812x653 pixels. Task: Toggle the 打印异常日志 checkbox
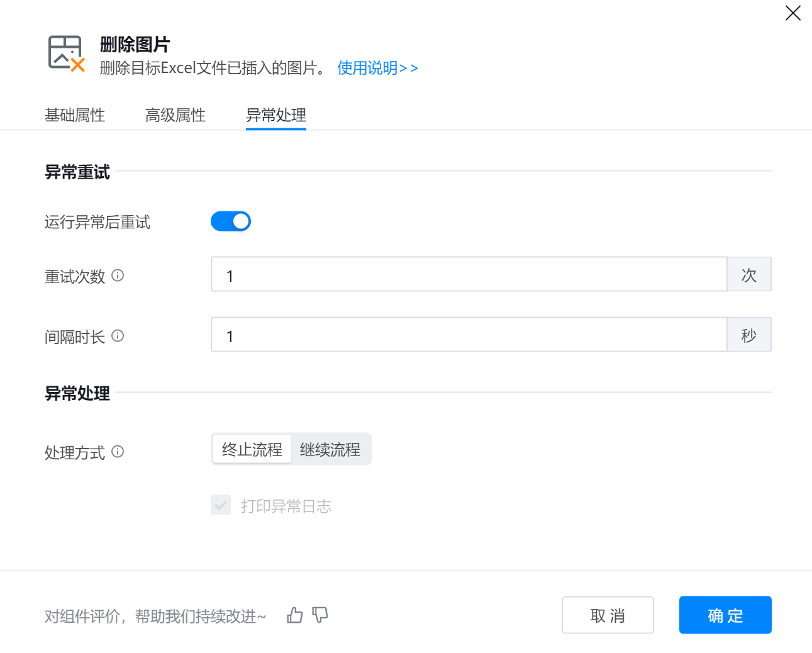(221, 505)
